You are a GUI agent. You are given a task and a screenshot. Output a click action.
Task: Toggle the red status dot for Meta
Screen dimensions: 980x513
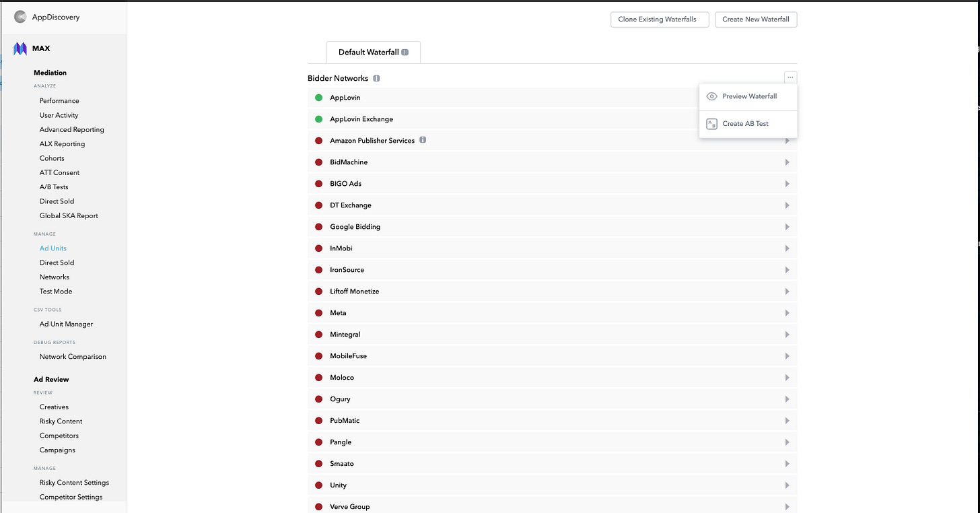[x=318, y=312]
